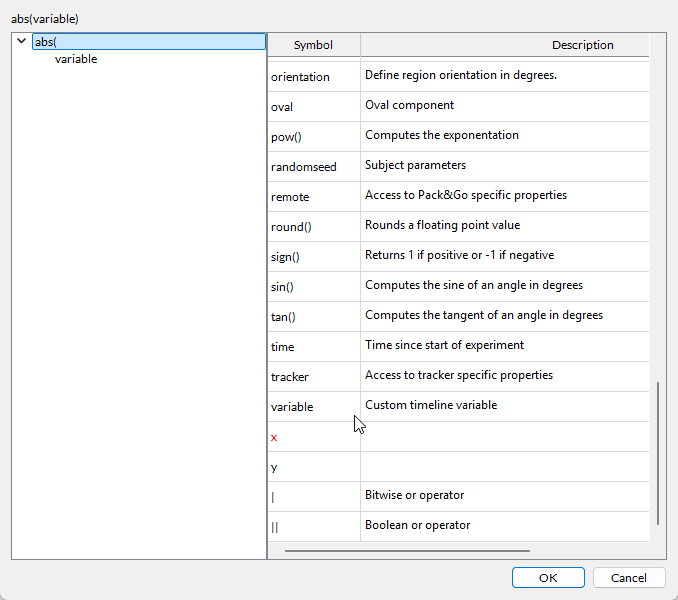Select the orientation symbol row
This screenshot has height=600, width=678.
[x=300, y=77]
